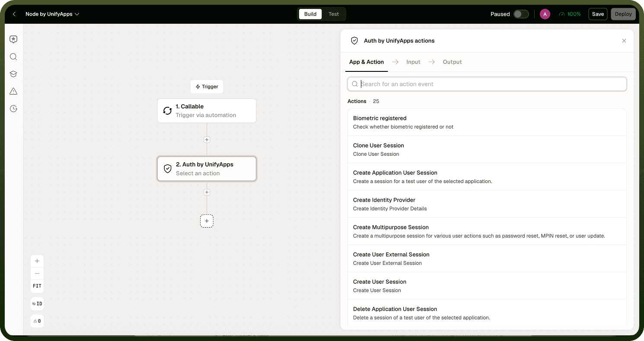Viewport: 644px width, 341px height.
Task: Open the history clock sidebar icon
Action: click(x=13, y=109)
